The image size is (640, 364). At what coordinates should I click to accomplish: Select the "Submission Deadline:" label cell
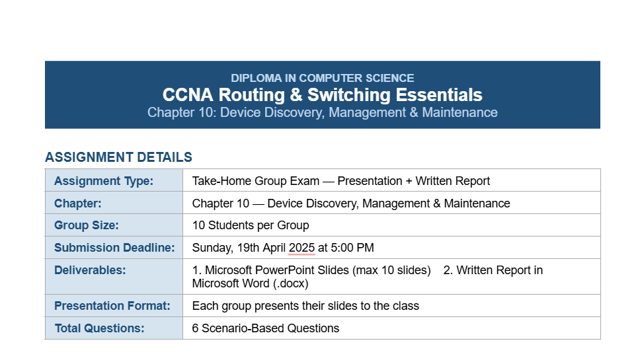114,248
